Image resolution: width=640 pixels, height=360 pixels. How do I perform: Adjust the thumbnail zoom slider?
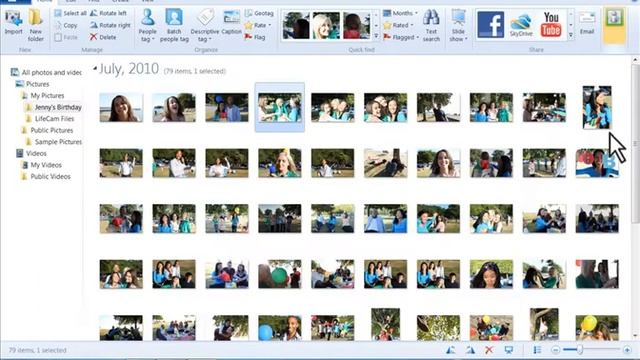click(x=579, y=350)
